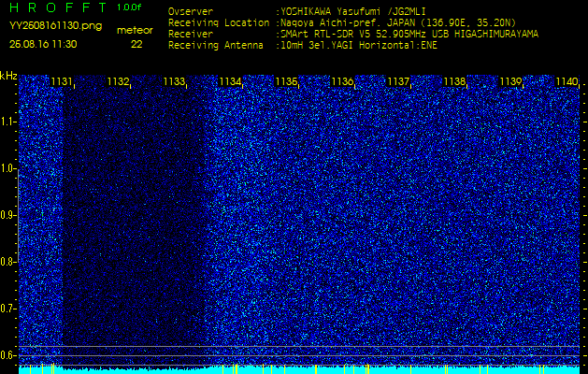This screenshot has width=588, height=374.
Task: Click the 1133 time marker
Action: point(174,81)
